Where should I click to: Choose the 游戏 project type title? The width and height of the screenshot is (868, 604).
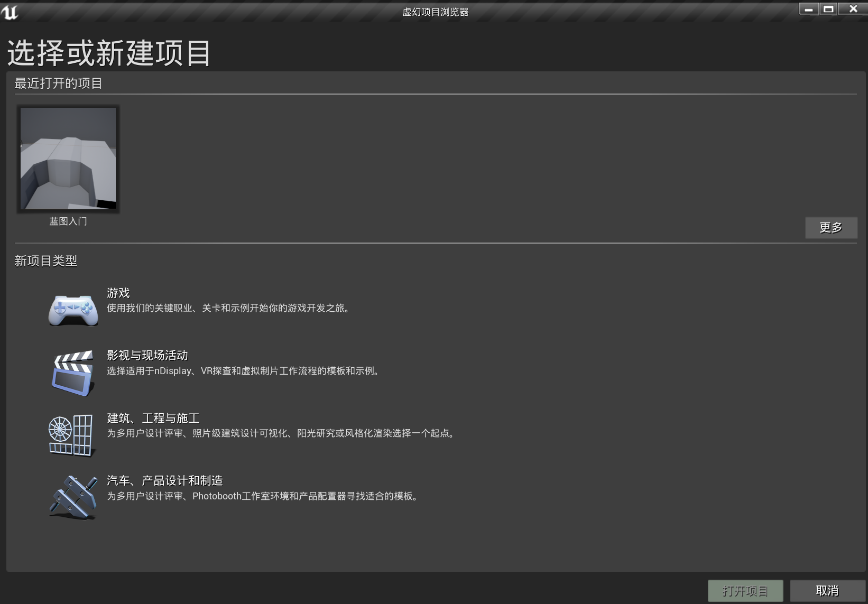click(118, 293)
